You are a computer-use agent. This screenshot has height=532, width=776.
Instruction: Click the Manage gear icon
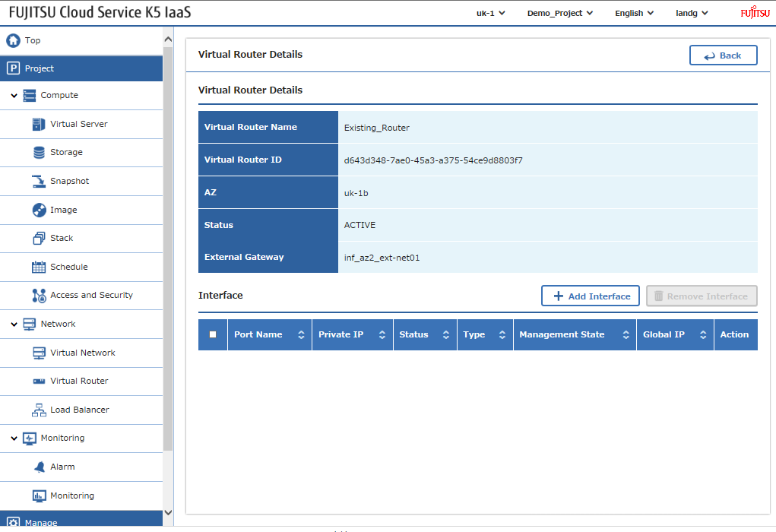click(13, 523)
